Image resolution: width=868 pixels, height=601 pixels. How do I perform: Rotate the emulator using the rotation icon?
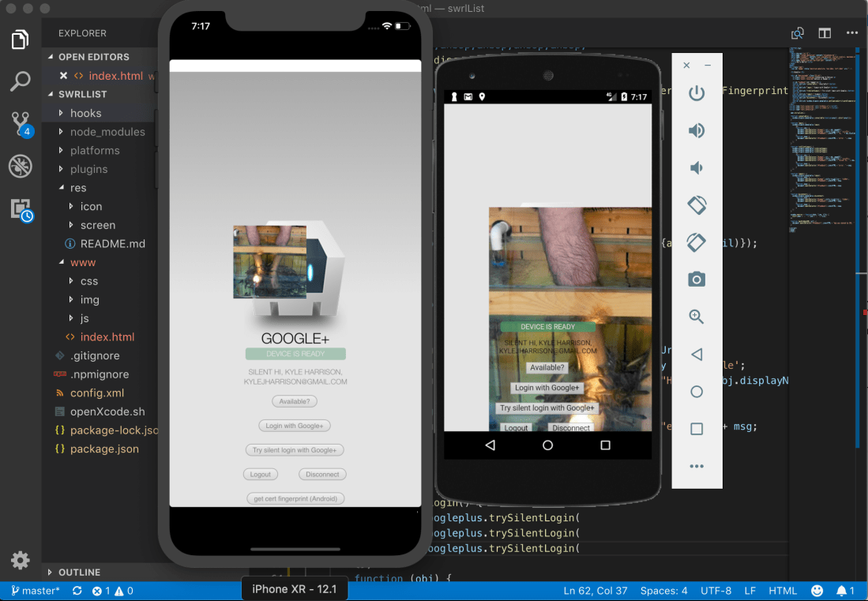click(696, 205)
